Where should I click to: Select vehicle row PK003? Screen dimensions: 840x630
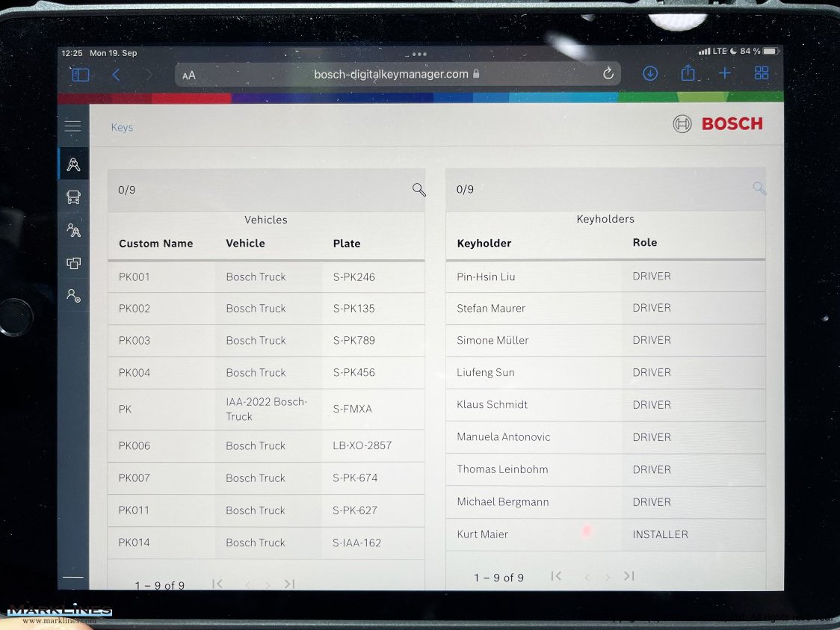pos(266,341)
